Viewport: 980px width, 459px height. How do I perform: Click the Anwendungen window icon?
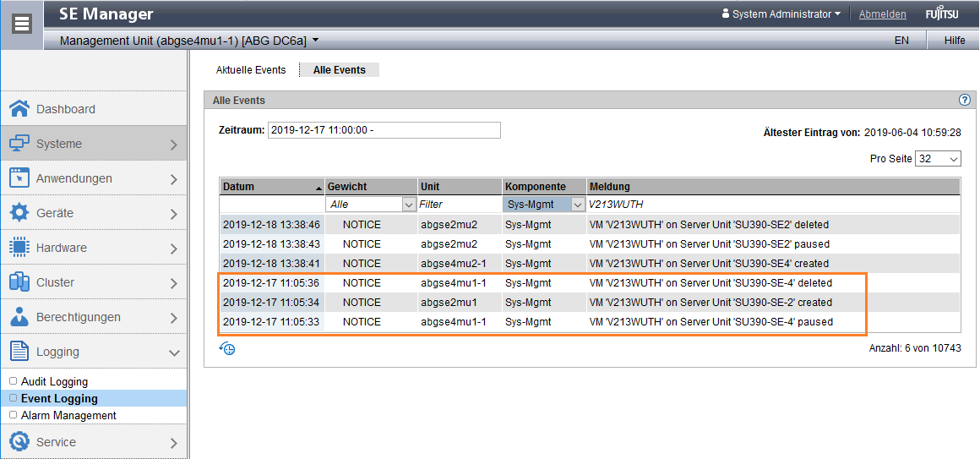(x=19, y=178)
